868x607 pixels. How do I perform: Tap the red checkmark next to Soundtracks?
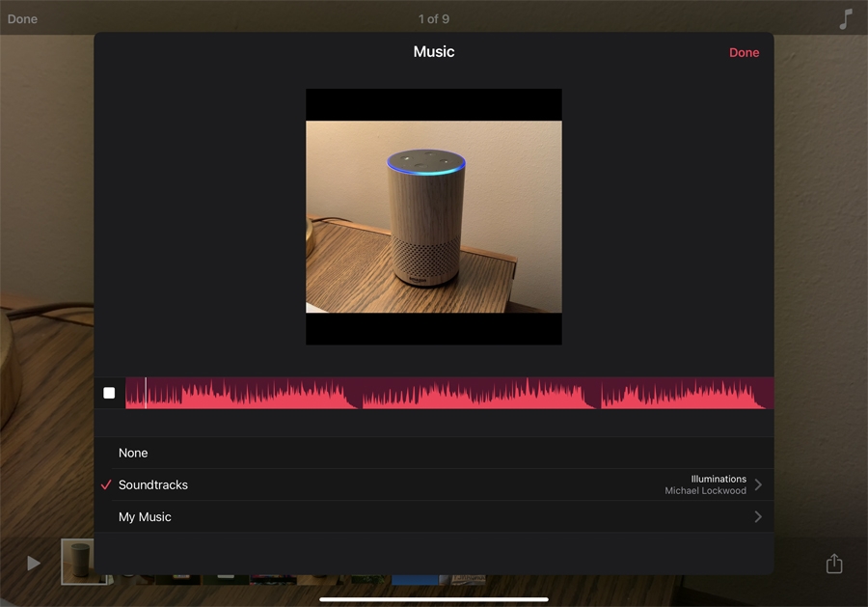coord(106,484)
